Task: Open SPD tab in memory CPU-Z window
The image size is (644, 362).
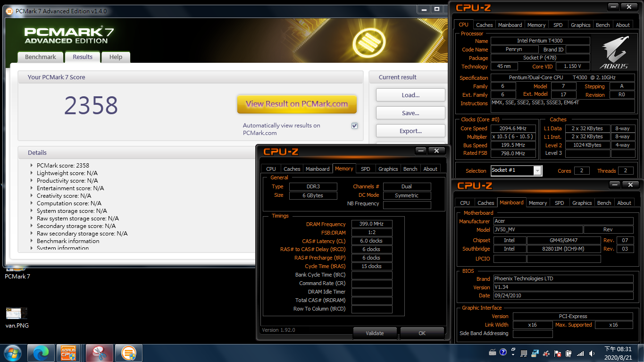Action: (x=366, y=169)
